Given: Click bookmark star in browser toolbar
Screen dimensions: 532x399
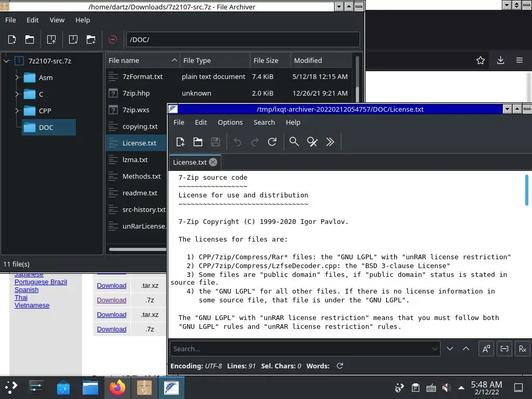Looking at the screenshot, I should pyautogui.click(x=481, y=60).
